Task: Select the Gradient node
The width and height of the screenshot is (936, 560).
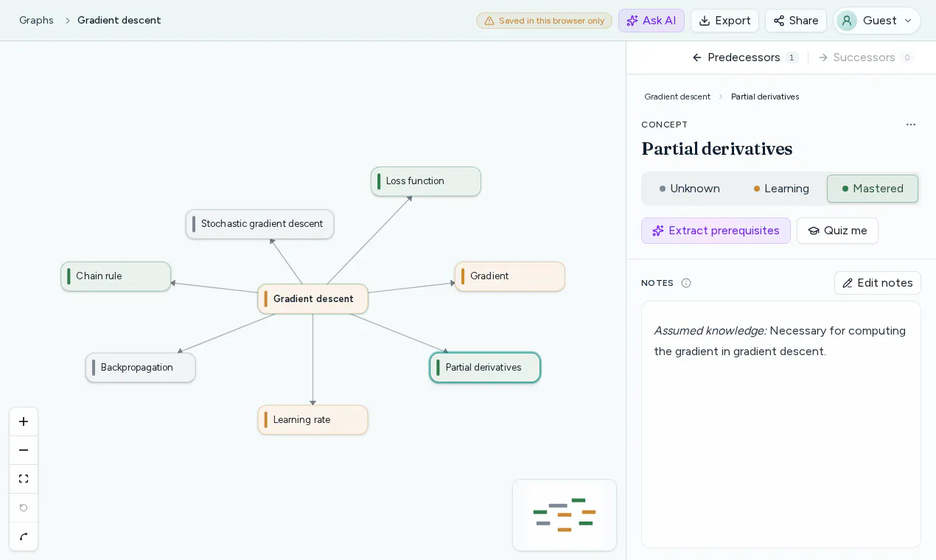Action: tap(510, 276)
